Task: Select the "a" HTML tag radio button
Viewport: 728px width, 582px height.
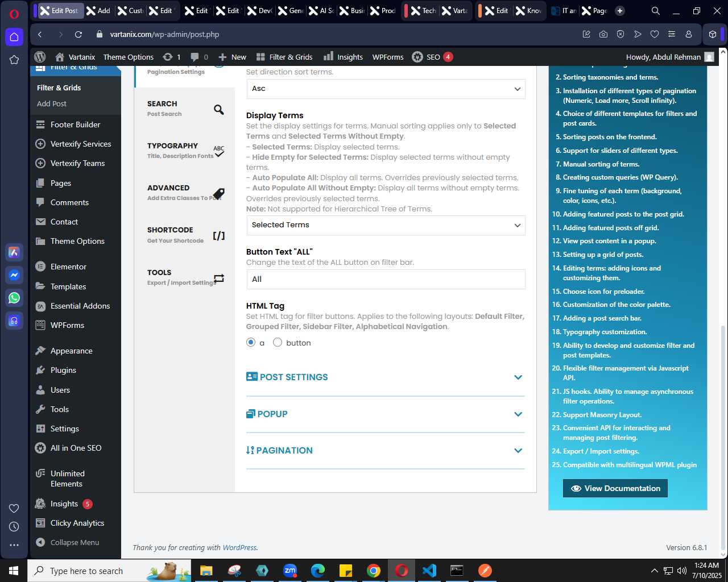Action: point(251,342)
